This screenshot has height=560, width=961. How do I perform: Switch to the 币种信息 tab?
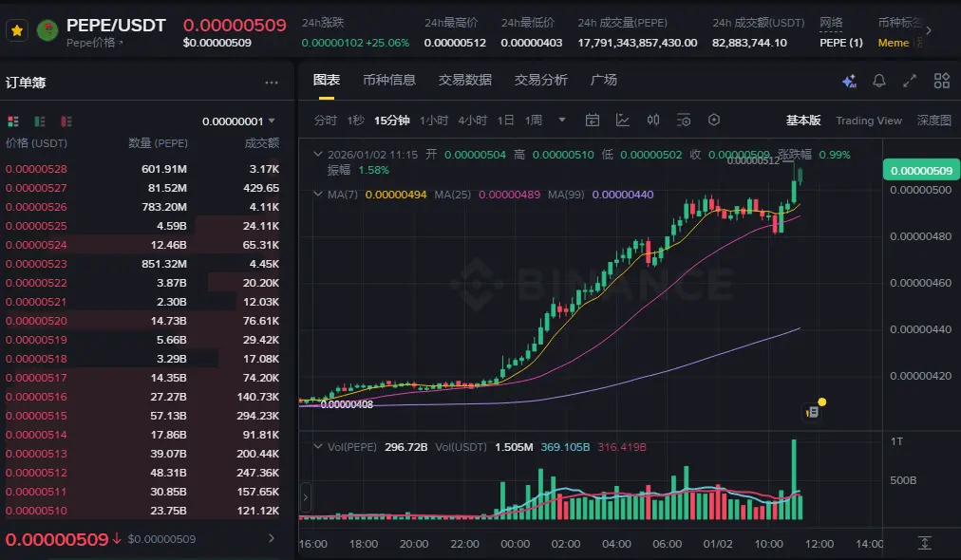[389, 80]
